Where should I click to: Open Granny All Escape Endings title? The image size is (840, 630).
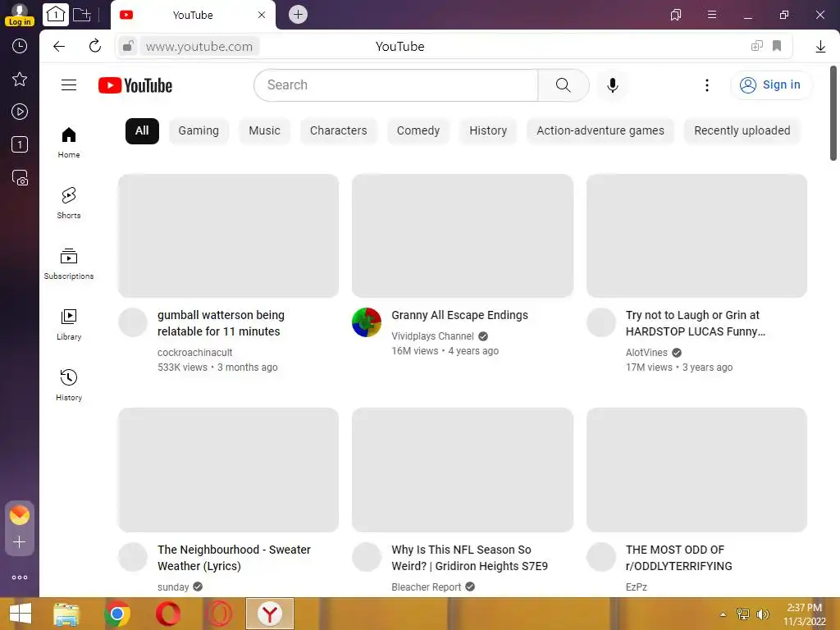coord(459,315)
